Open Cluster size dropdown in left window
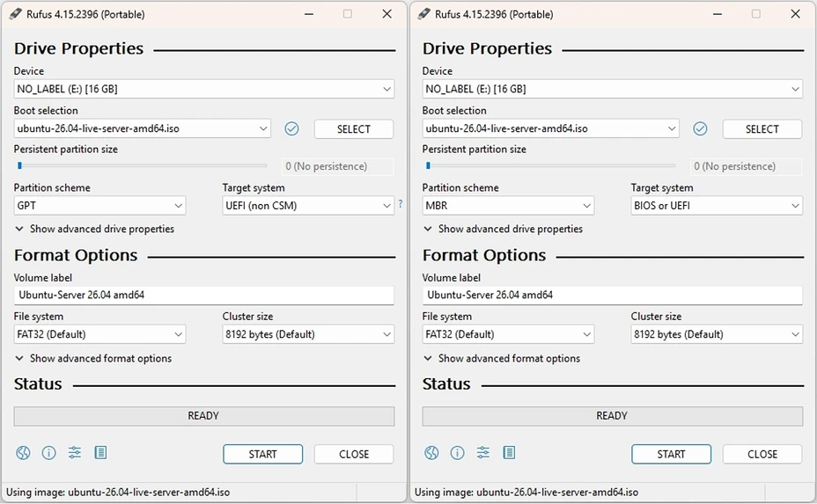The width and height of the screenshot is (817, 504). [308, 334]
